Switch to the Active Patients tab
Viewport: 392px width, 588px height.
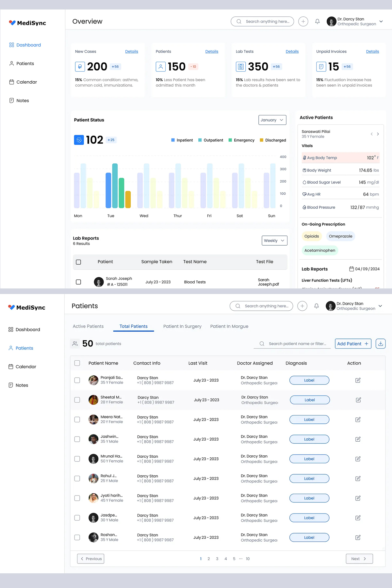tap(88, 326)
